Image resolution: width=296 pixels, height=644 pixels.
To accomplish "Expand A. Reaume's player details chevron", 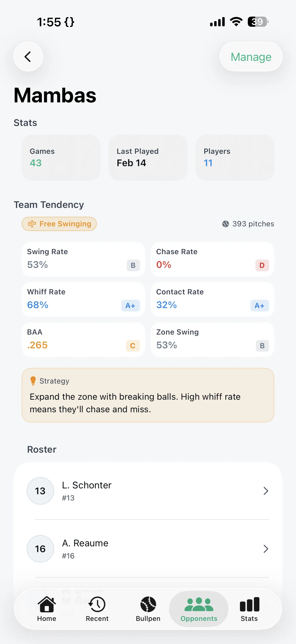I will tap(266, 549).
